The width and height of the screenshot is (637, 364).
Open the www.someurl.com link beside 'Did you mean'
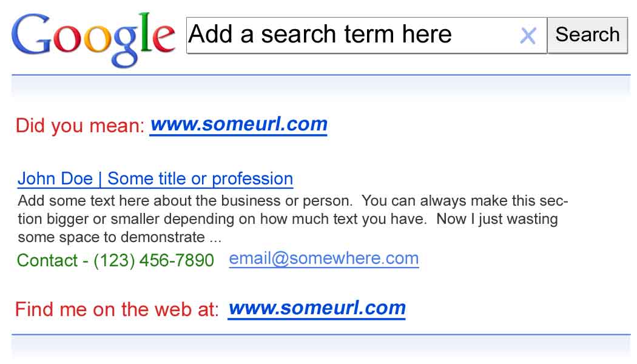click(238, 124)
